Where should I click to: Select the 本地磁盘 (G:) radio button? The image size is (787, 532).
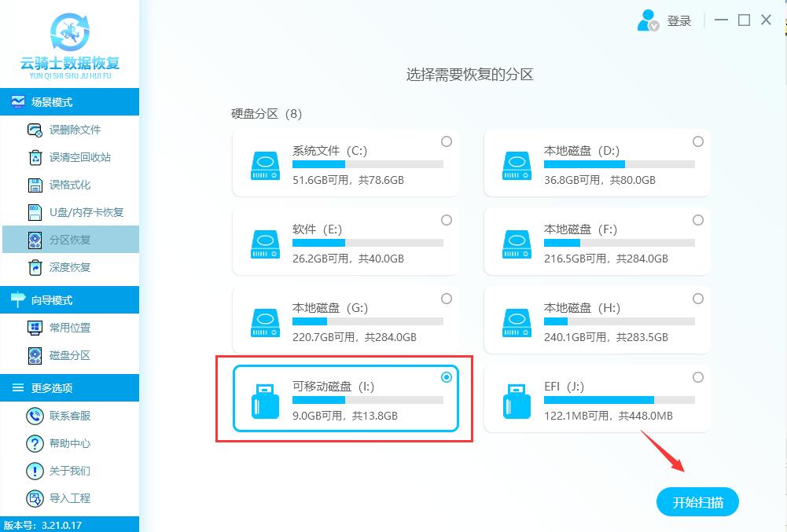[447, 299]
